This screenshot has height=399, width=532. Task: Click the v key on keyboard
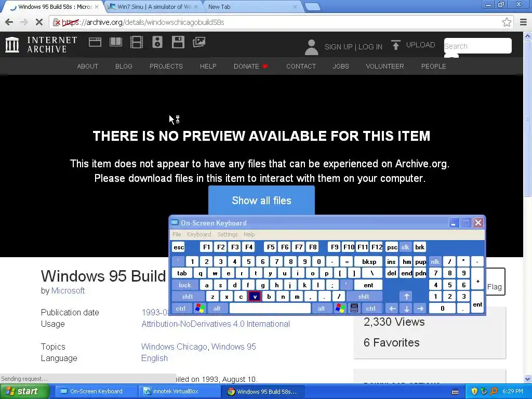point(255,297)
